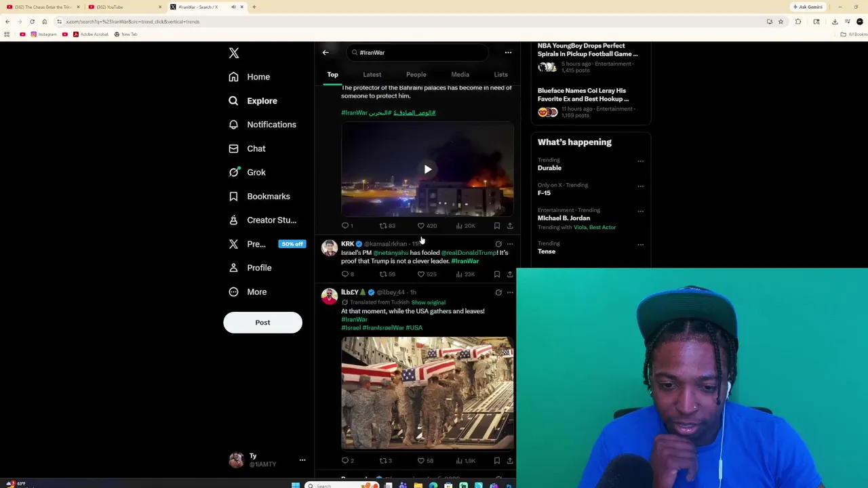Viewport: 868px width, 488px height.
Task: Click Show original translation link
Action: (428, 302)
